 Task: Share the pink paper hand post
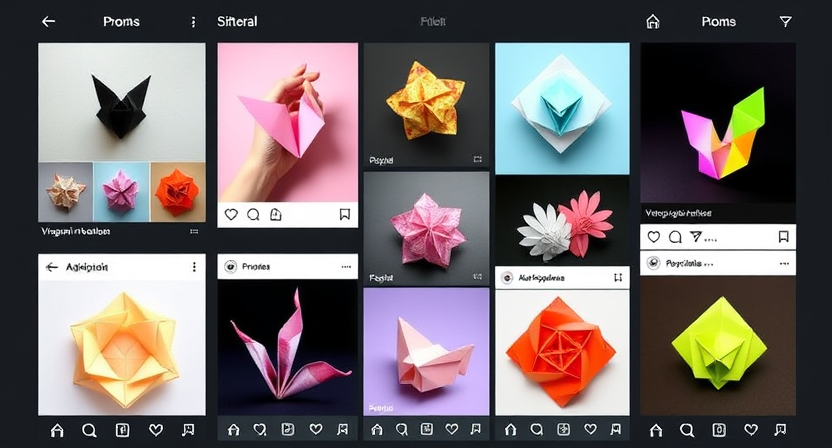[x=275, y=214]
